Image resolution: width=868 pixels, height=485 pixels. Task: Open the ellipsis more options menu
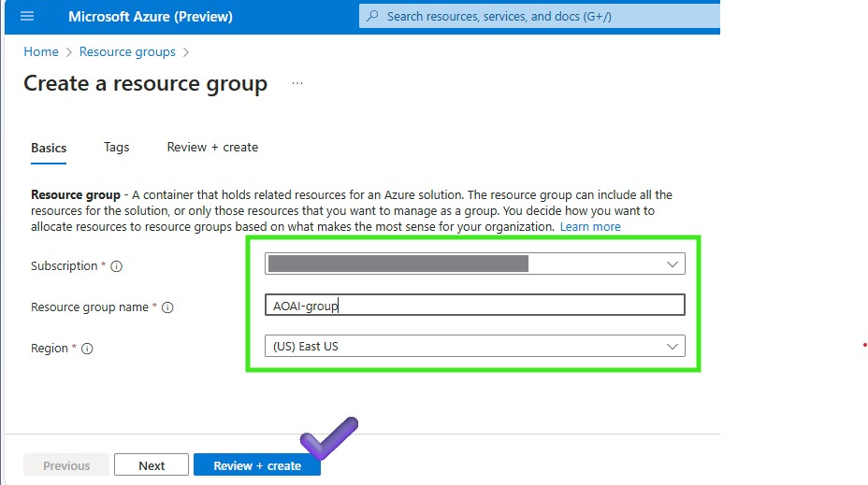point(297,83)
